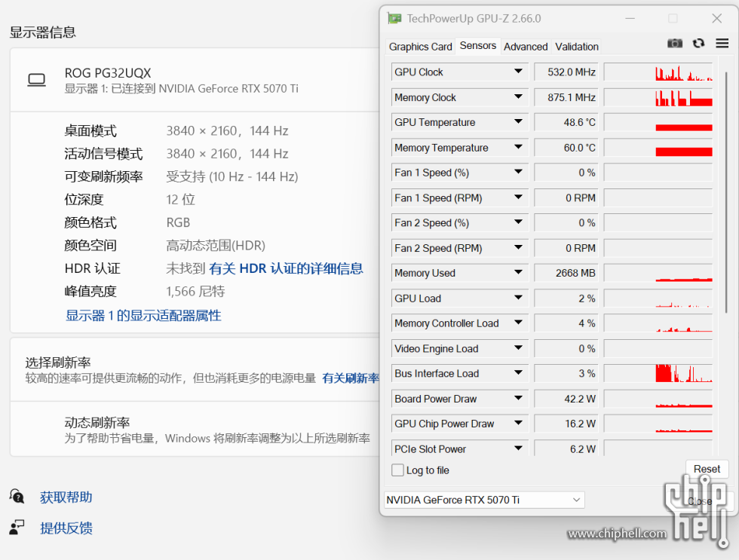739x560 pixels.
Task: Click the 提供反馈 link
Action: [66, 528]
